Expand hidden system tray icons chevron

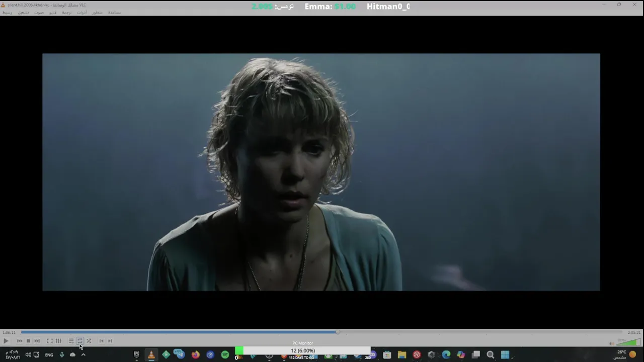click(x=83, y=354)
